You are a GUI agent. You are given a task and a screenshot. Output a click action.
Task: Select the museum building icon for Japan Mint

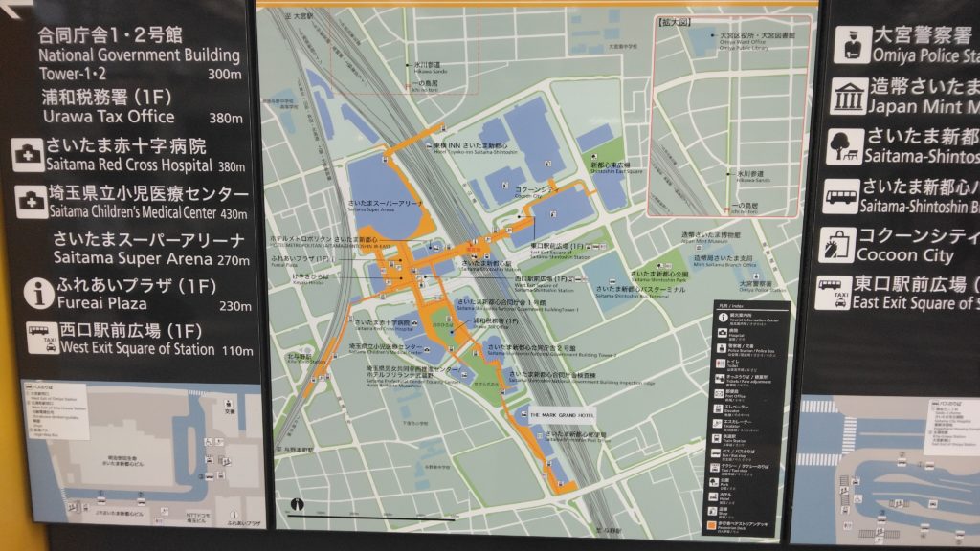[849, 97]
